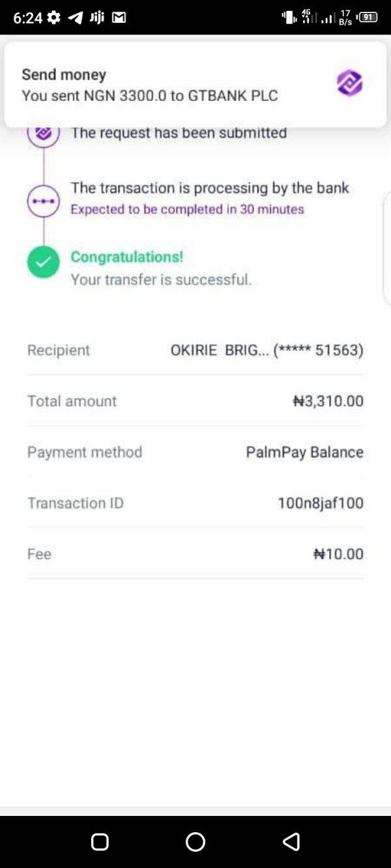
Task: Open recent apps with square button
Action: pyautogui.click(x=100, y=842)
